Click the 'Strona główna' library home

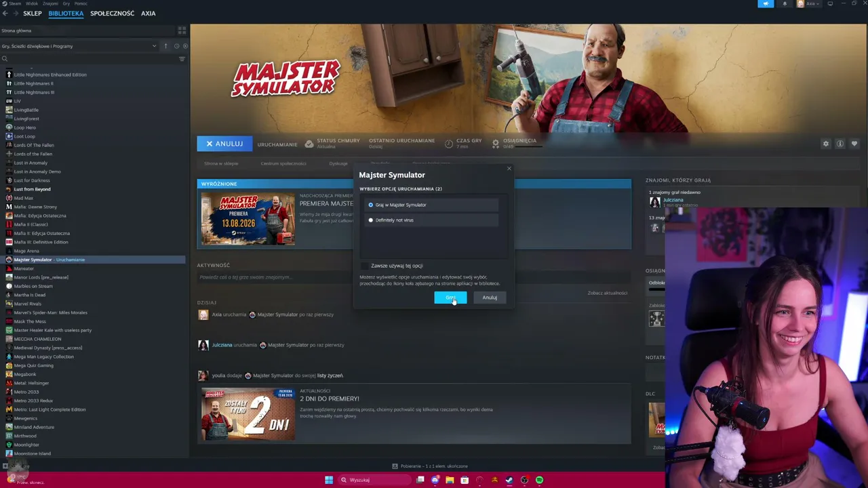click(16, 30)
